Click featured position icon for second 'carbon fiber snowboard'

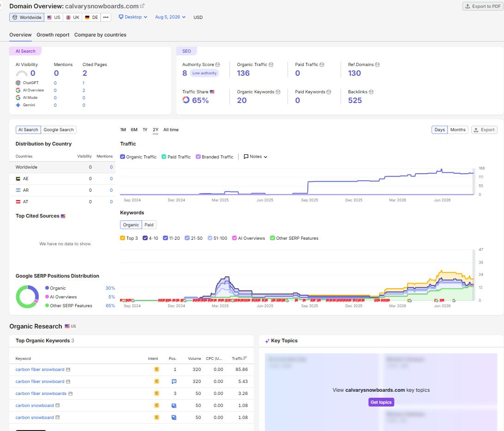pyautogui.click(x=174, y=382)
